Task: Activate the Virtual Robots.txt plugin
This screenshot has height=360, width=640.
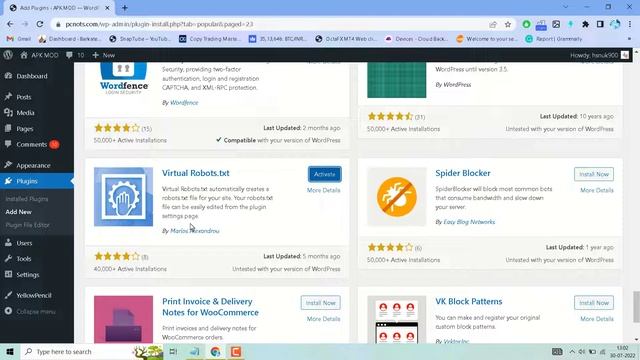Action: (324, 174)
